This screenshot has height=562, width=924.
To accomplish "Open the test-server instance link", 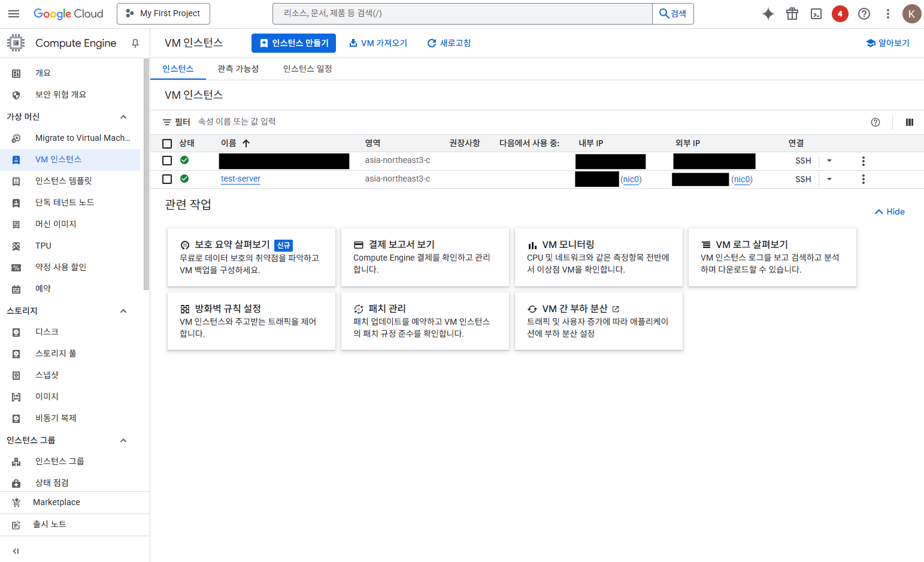I will point(240,179).
